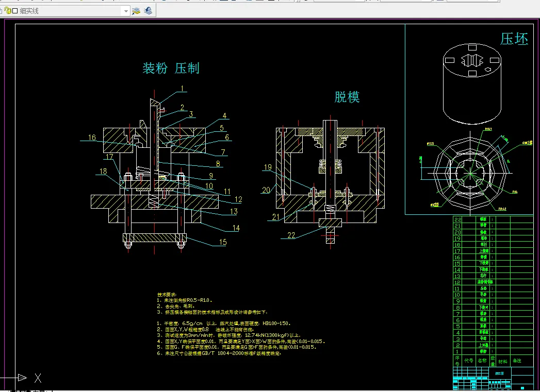The width and height of the screenshot is (540, 392).
Task: Click the dropdown arrow on the layer combo box
Action: (125, 10)
